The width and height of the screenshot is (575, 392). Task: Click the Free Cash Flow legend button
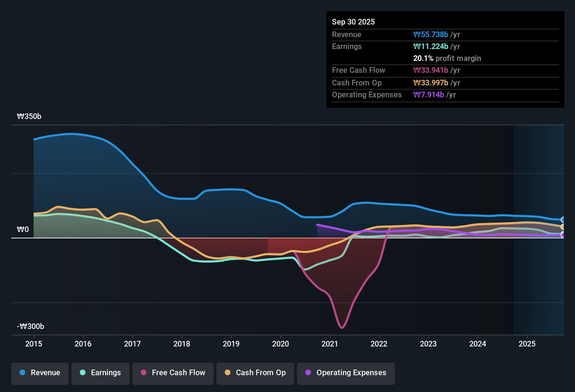(173, 373)
